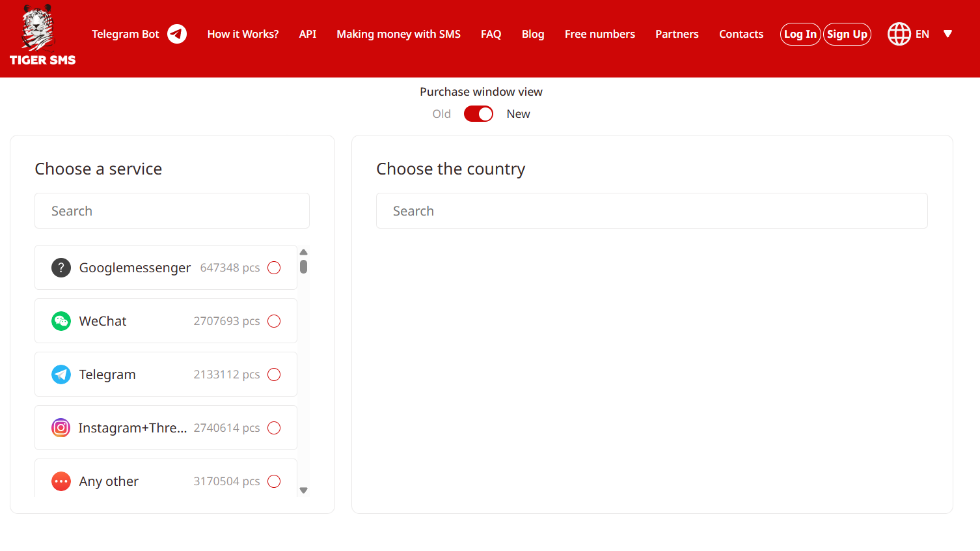Click the Instagram+Thre... service name
Viewport: 980px width, 551px height.
133,428
